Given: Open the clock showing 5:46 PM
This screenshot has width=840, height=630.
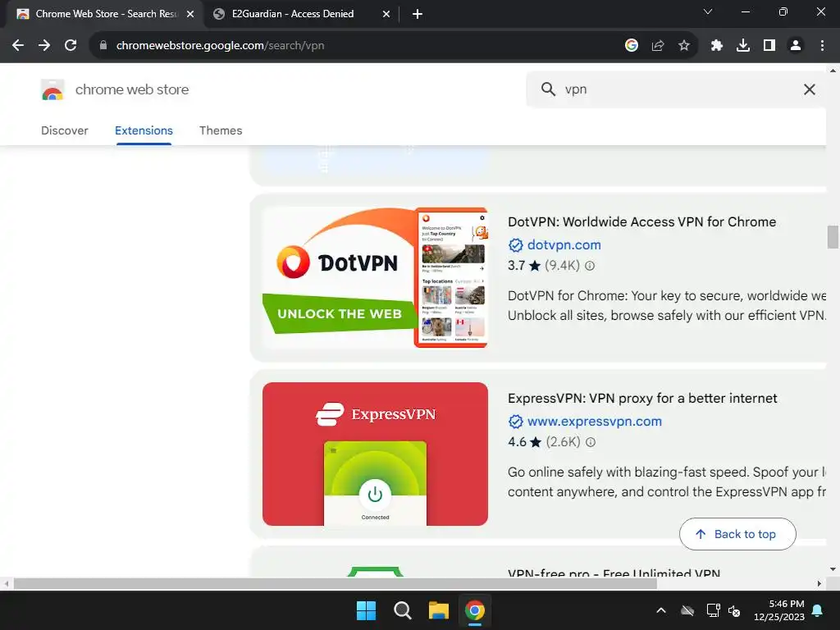Looking at the screenshot, I should pos(779,610).
